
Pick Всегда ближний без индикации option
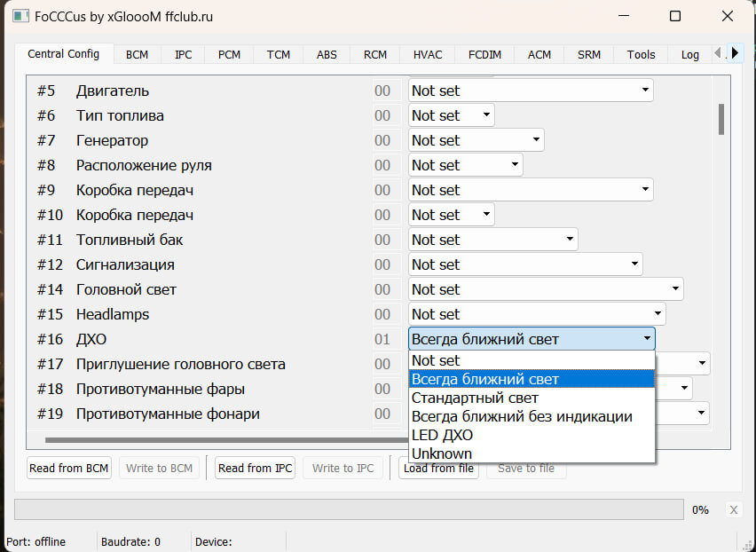pyautogui.click(x=522, y=416)
